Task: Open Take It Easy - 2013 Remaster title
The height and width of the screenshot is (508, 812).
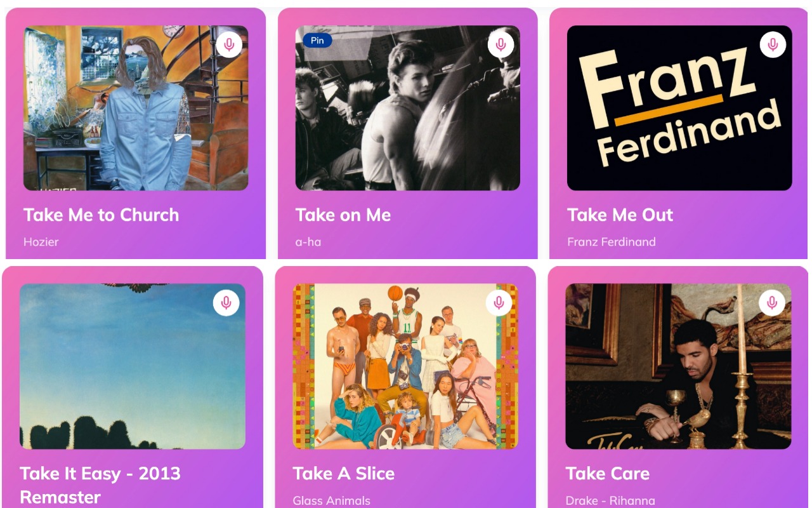Action: pyautogui.click(x=100, y=485)
